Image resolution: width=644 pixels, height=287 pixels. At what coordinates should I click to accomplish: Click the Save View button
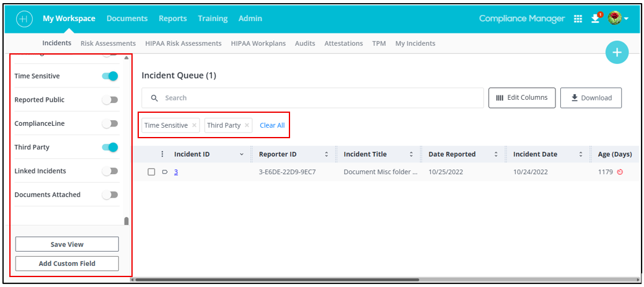pos(67,244)
